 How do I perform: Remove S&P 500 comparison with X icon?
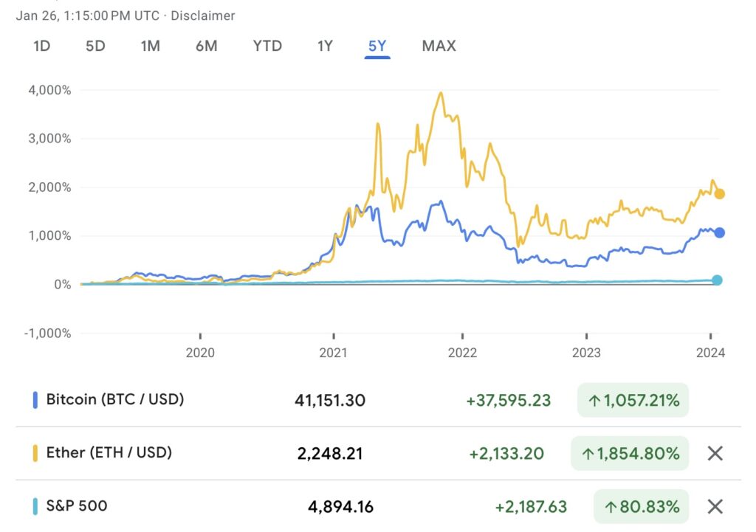tap(715, 506)
